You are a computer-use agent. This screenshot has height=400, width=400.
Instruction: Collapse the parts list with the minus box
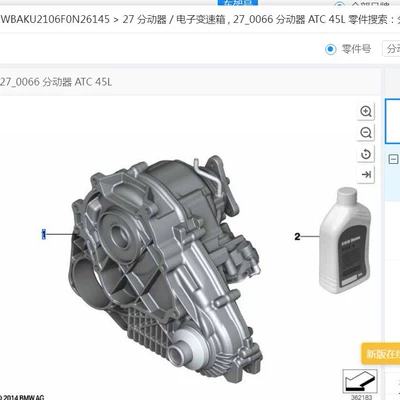(394, 159)
